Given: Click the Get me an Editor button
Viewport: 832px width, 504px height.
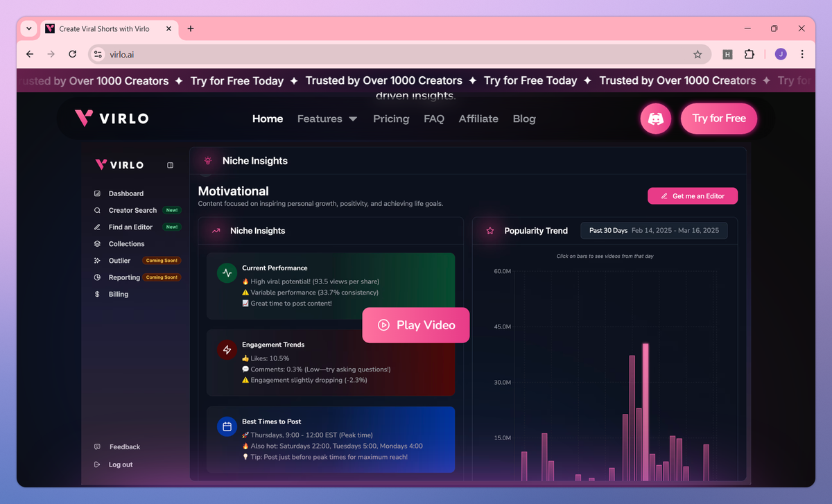Looking at the screenshot, I should [x=693, y=196].
